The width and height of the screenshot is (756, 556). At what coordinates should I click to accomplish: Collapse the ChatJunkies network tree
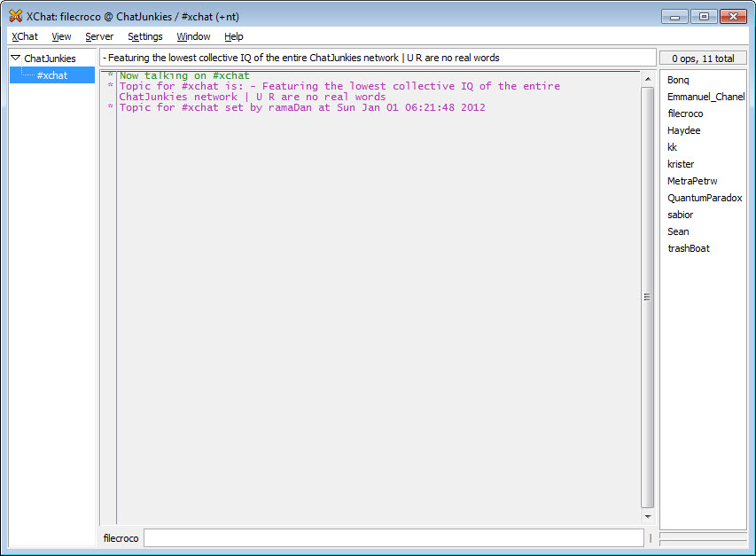[15, 58]
